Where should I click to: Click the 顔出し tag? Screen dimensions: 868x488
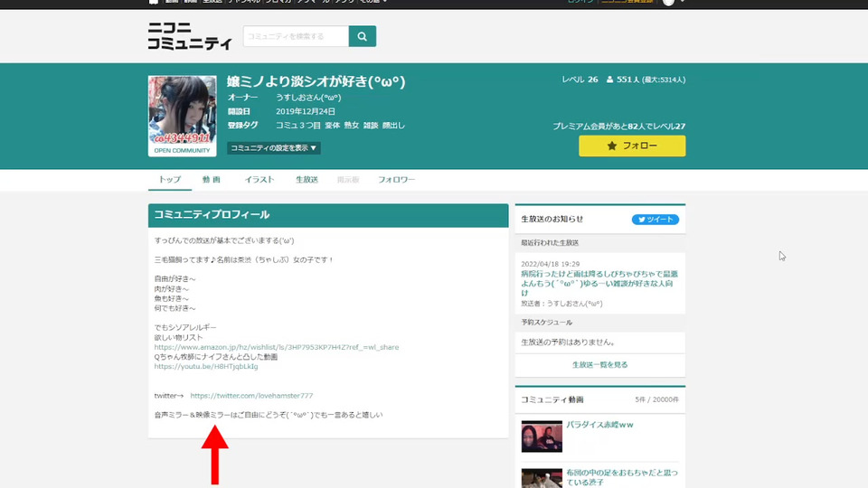[x=393, y=126]
